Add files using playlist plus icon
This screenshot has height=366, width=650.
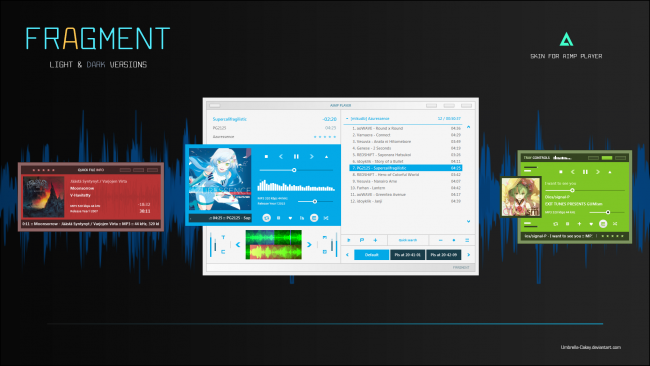tap(375, 240)
